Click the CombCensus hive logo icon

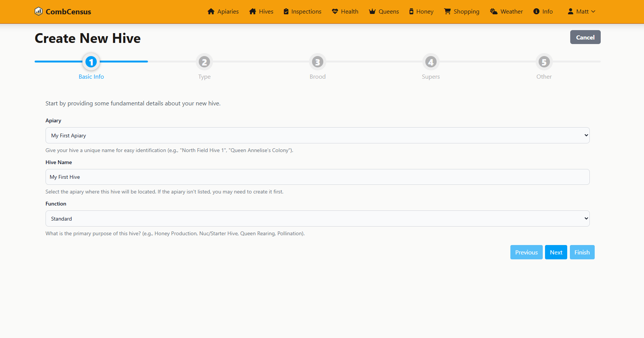38,11
